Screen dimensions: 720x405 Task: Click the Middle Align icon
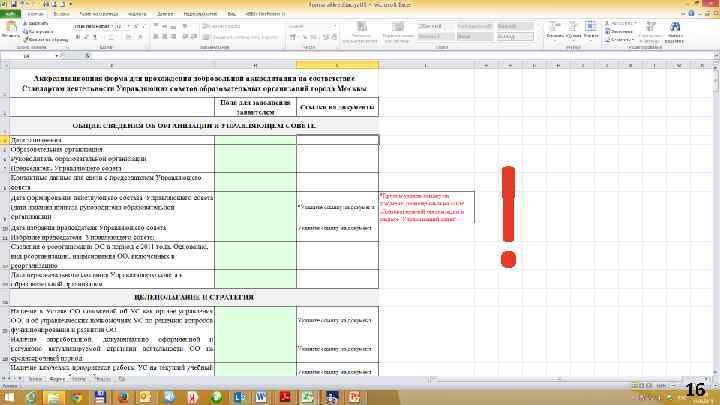164,26
